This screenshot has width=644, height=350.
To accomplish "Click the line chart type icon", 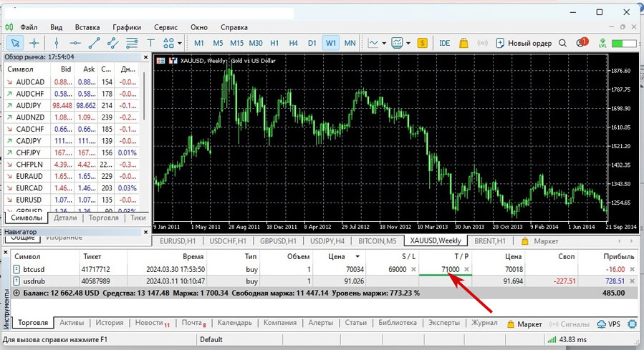I will pyautogui.click(x=373, y=43).
